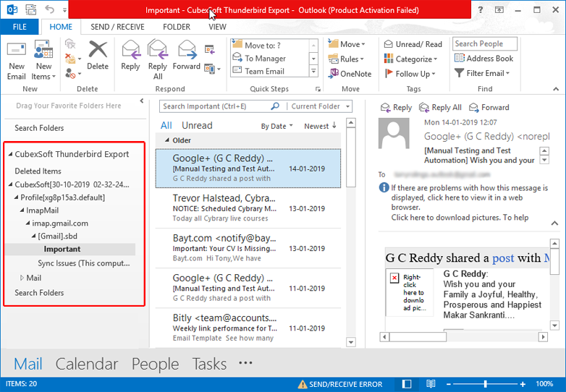Create a New Email
Viewport: 566px width, 392px height.
16,61
